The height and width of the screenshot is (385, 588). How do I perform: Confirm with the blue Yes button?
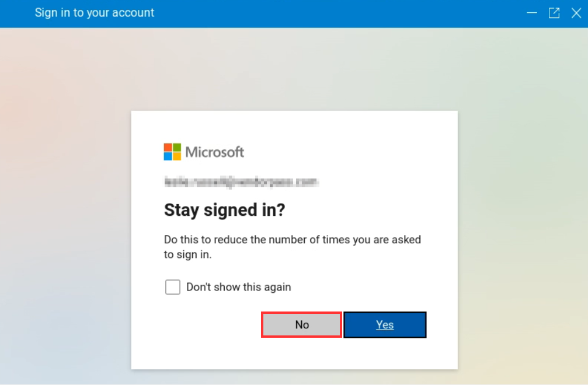click(x=385, y=325)
